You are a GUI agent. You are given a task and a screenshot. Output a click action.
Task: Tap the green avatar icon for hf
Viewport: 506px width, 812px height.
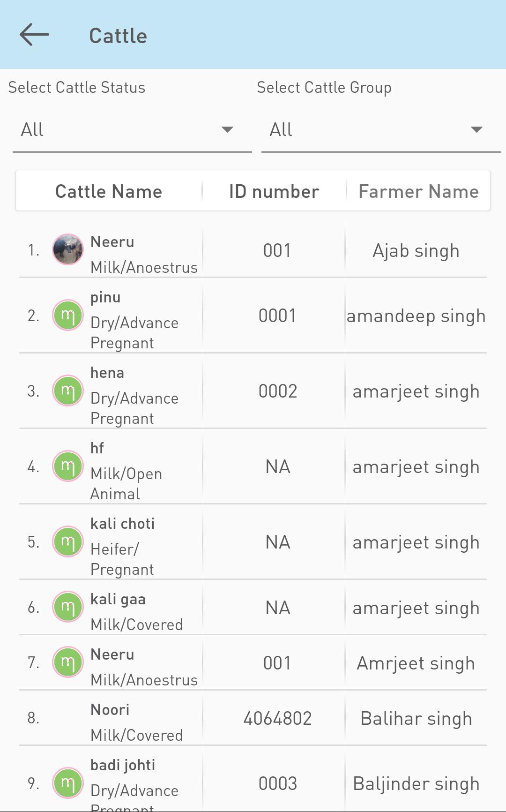point(68,466)
